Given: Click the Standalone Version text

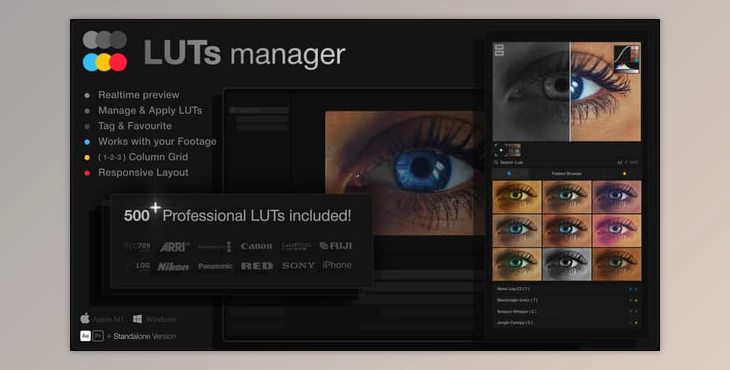Looking at the screenshot, I should [x=144, y=336].
